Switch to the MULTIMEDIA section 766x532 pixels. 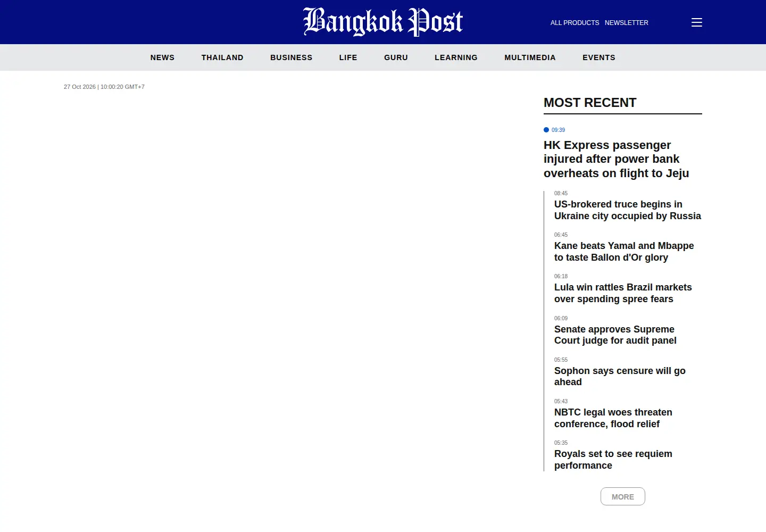coord(530,57)
